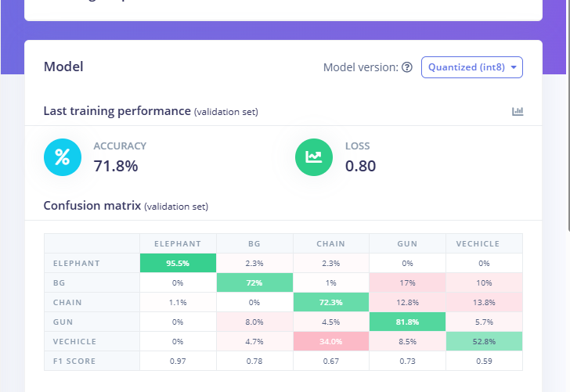Click the ELEPHANT column header

tap(178, 243)
